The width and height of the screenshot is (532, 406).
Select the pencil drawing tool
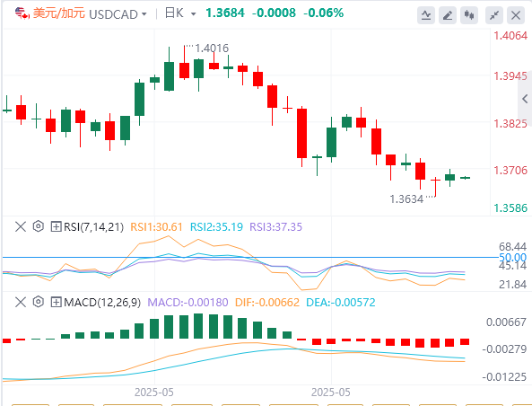[447, 15]
